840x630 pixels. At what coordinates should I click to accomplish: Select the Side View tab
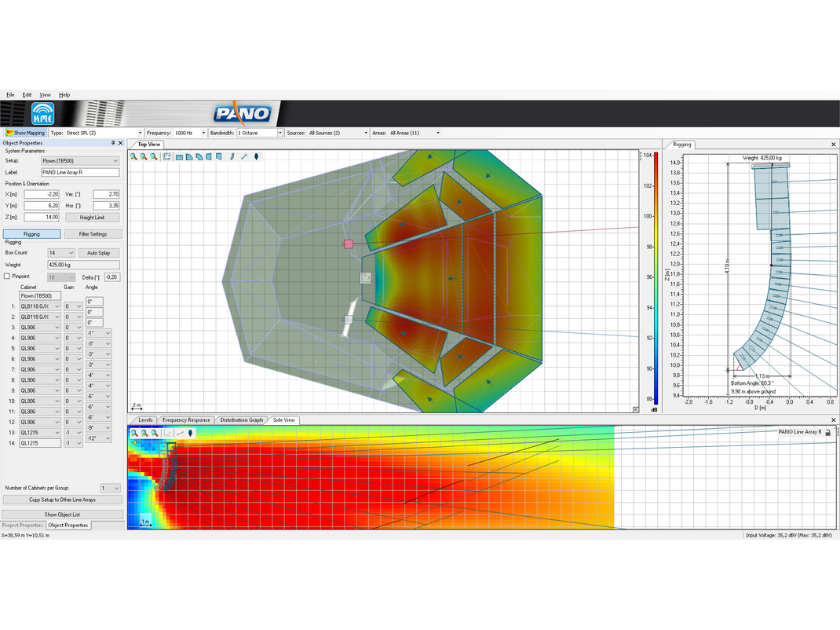click(x=284, y=419)
